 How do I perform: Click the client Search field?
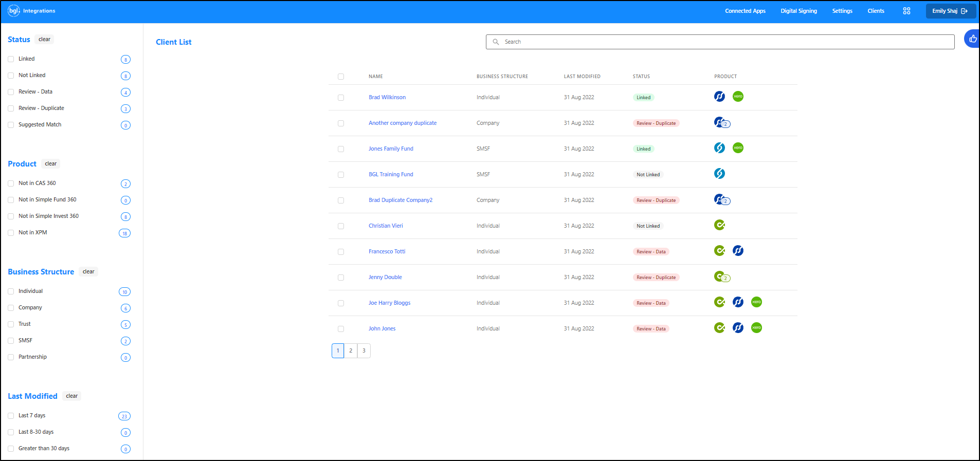(720, 42)
